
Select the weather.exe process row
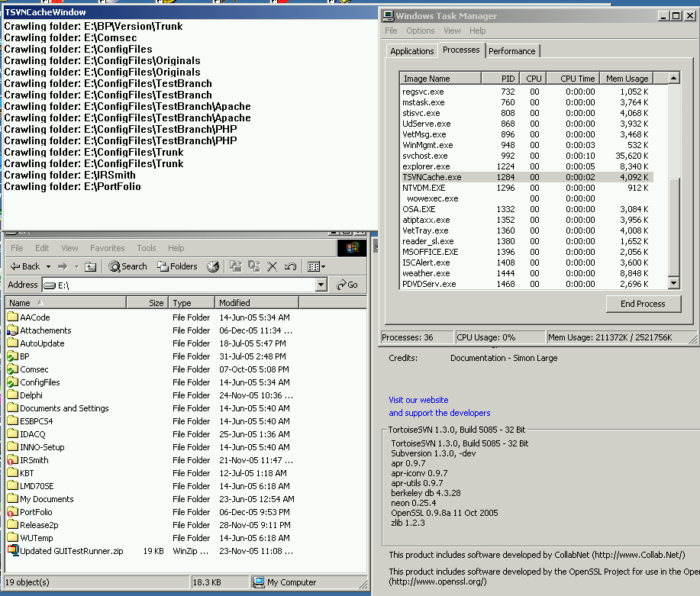coord(527,273)
